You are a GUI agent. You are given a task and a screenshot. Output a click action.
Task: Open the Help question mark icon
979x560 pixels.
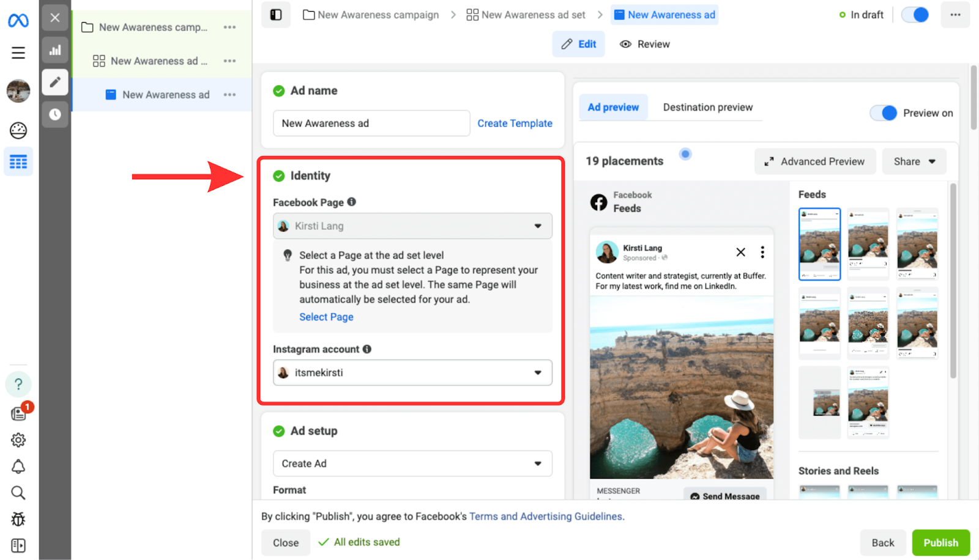pos(18,384)
